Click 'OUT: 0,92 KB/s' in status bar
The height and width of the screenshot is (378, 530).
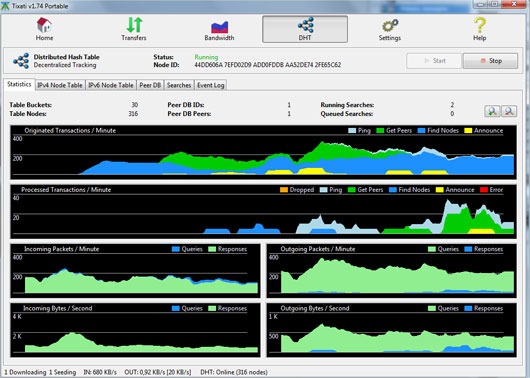pyautogui.click(x=145, y=372)
